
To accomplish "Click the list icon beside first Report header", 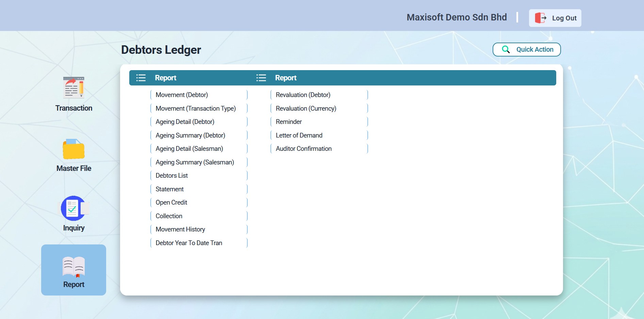I will 141,78.
